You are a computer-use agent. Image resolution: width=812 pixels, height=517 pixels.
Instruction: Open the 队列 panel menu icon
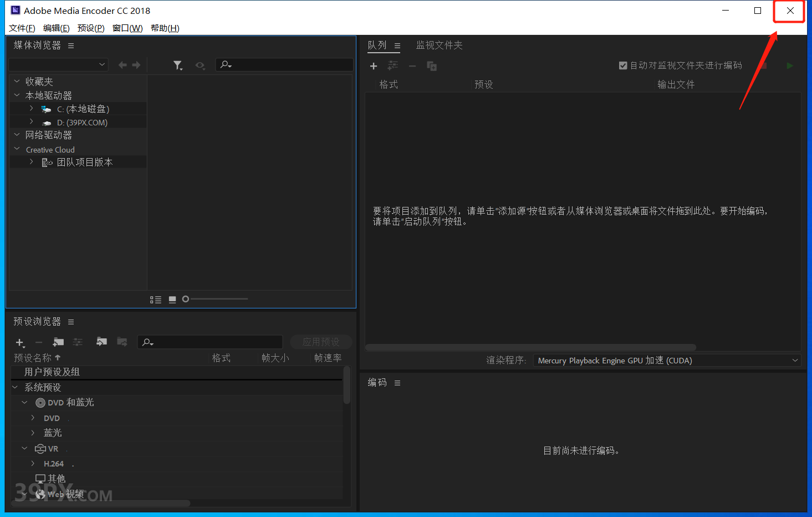click(x=397, y=46)
